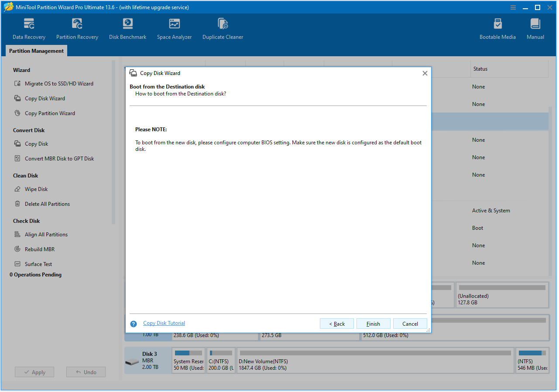Select Wipe Disk label
Viewport: 559px width, 392px height.
point(36,189)
